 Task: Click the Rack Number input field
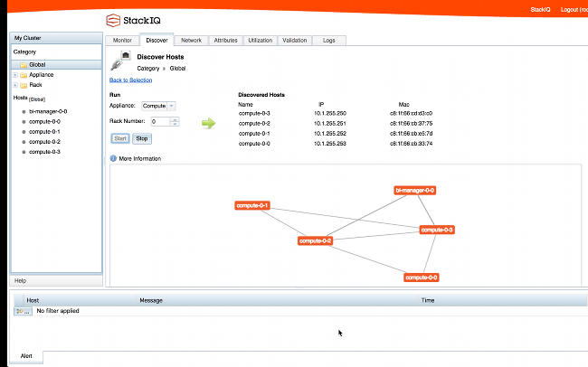[x=160, y=121]
